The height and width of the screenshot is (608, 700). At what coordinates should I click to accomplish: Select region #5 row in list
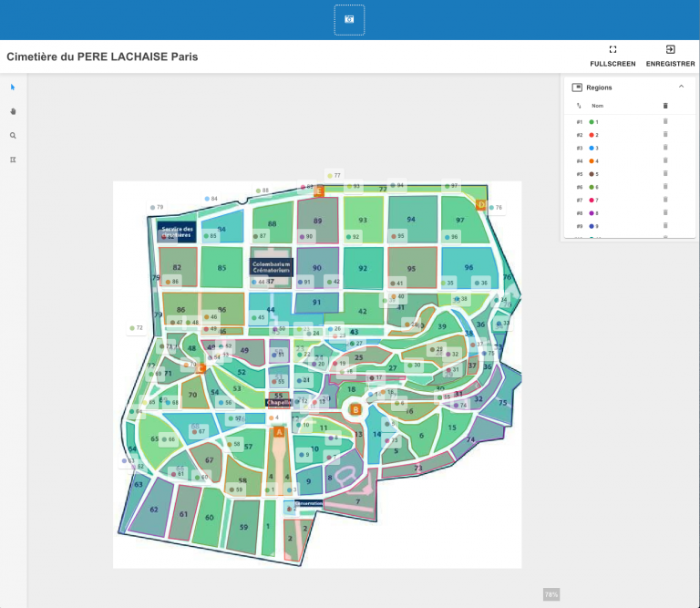[620, 173]
